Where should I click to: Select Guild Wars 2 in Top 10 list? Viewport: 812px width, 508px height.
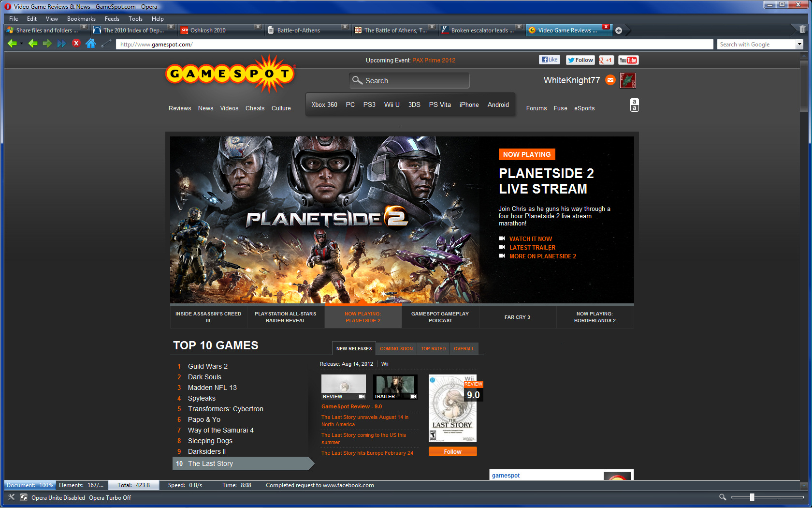208,366
